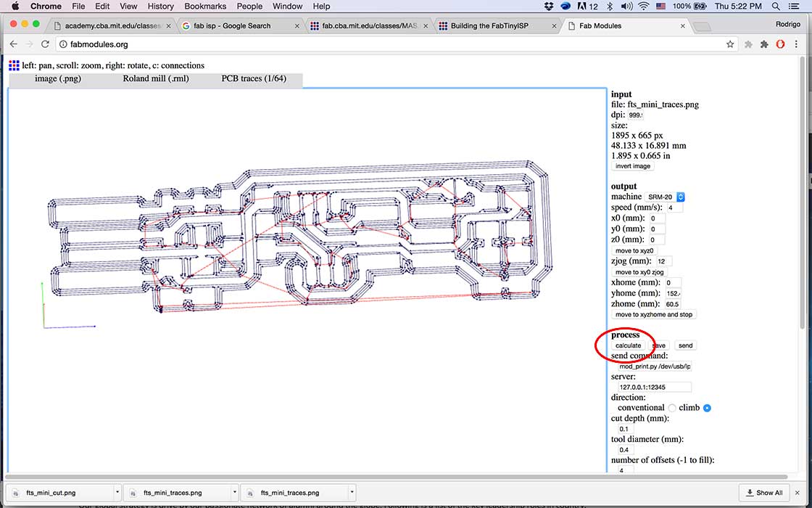Click the red Opera extension icon
Viewport: 812px width, 508px height.
[780, 44]
